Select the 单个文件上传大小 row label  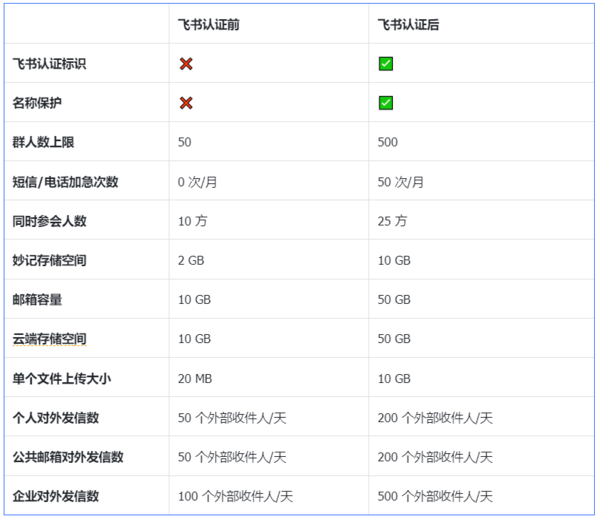point(62,378)
